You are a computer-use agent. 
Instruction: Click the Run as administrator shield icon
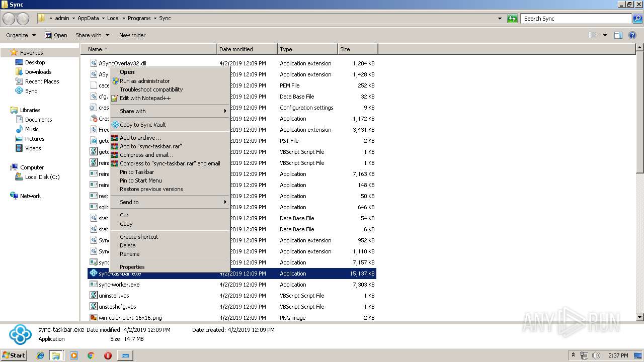tap(115, 81)
